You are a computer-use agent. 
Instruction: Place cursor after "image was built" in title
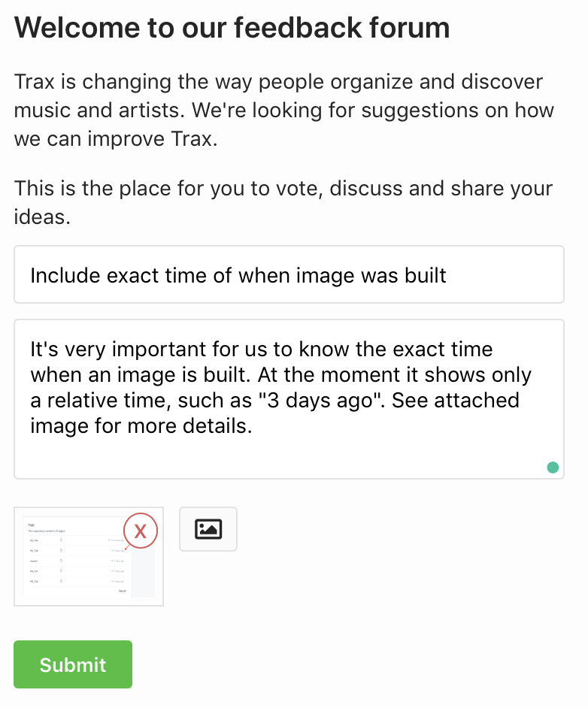point(447,275)
